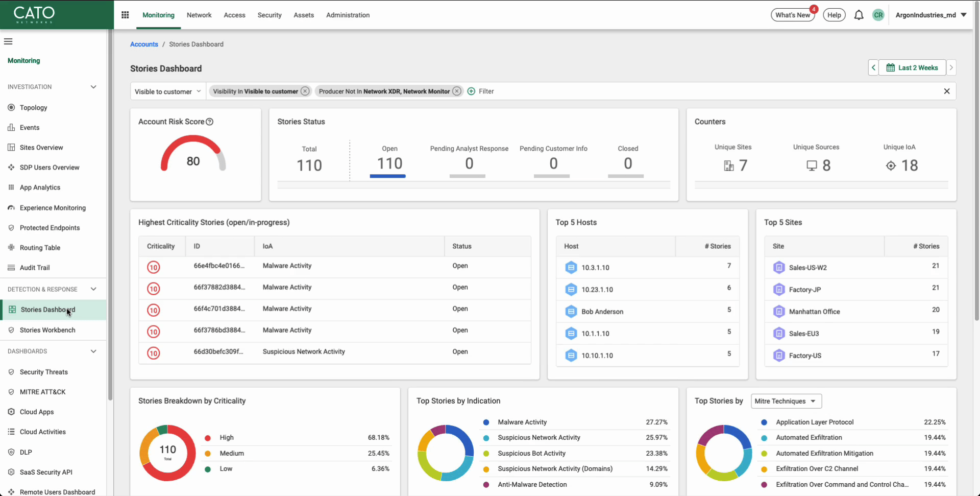The height and width of the screenshot is (496, 980).
Task: Open the Administration tab
Action: pyautogui.click(x=348, y=15)
